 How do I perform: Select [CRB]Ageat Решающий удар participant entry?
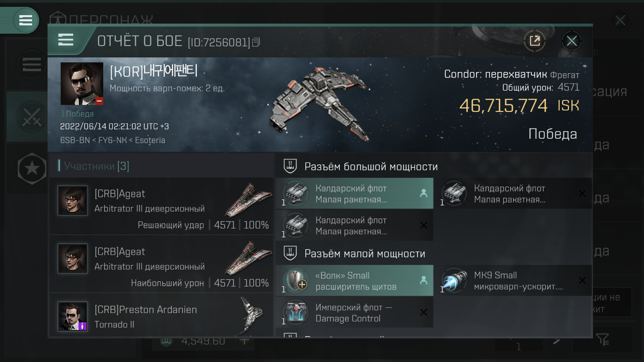162,206
